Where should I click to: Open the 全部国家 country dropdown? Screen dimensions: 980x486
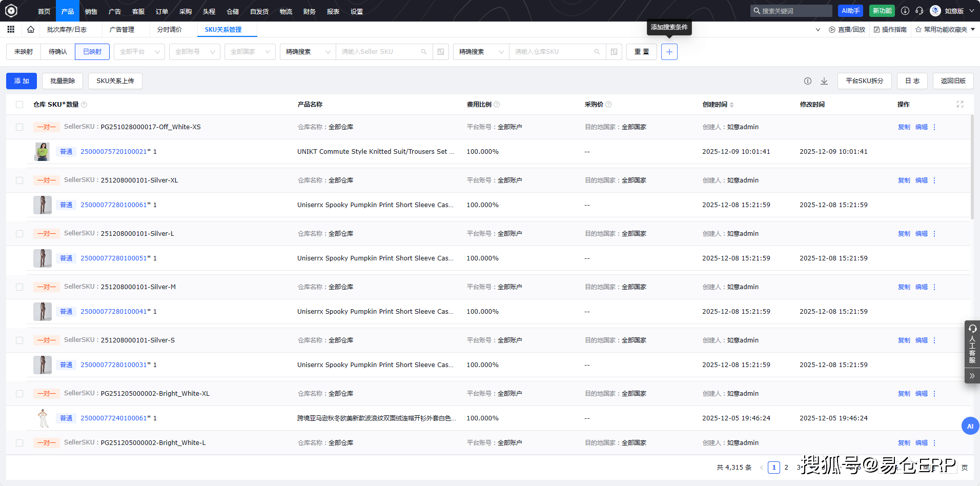click(x=250, y=52)
